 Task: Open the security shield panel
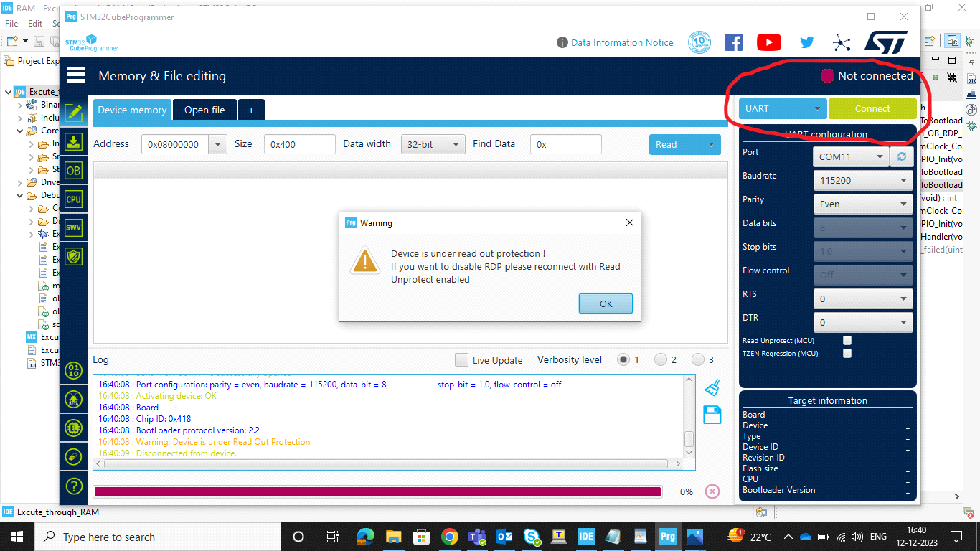[73, 255]
